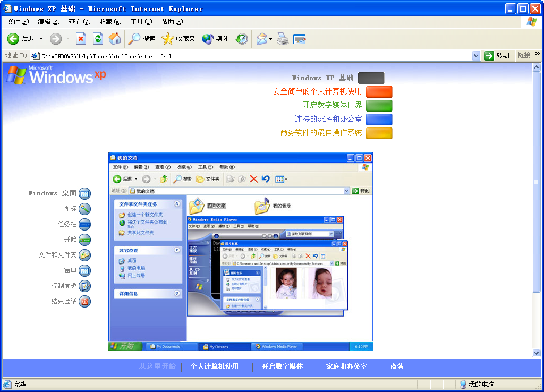Click the orange color swatch button

point(379,92)
